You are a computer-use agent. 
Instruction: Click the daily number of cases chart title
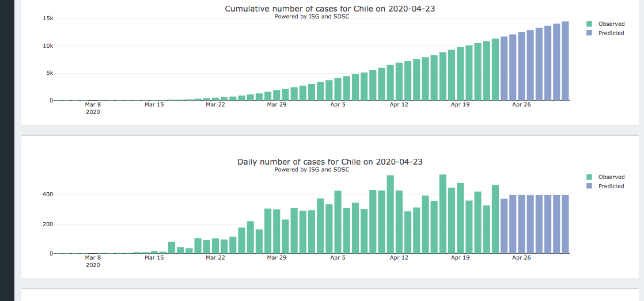coord(329,162)
